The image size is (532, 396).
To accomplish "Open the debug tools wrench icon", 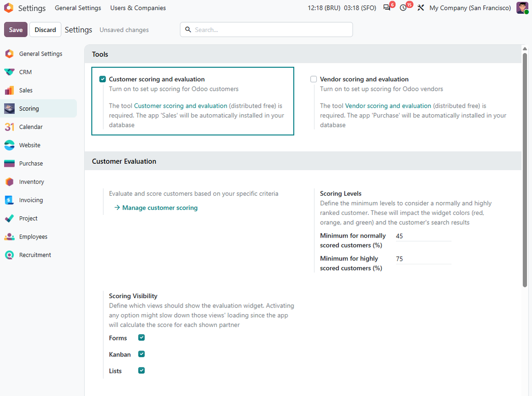I will pos(421,8).
